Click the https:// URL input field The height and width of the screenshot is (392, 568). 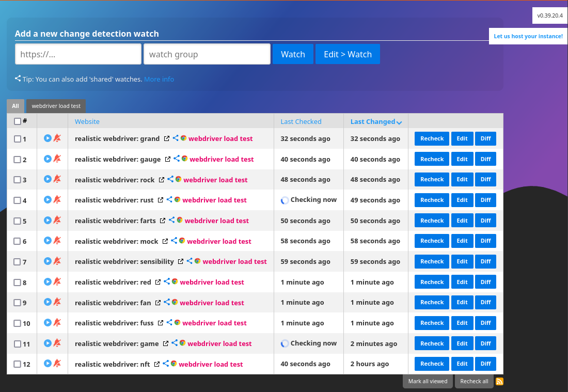point(77,54)
